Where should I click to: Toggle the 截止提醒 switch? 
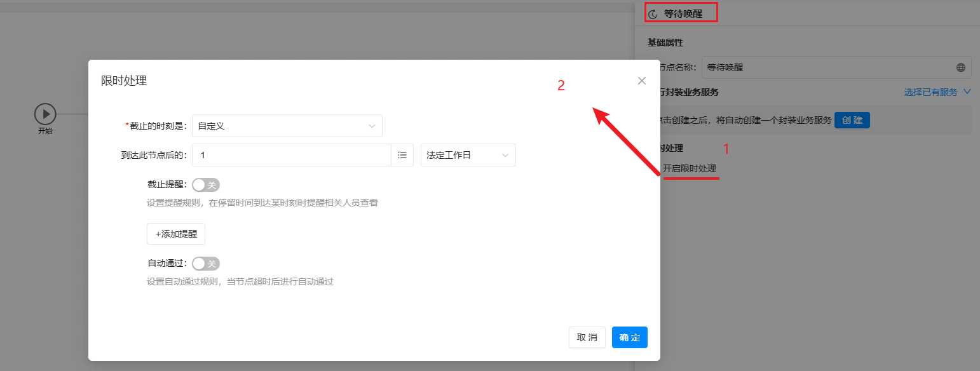206,185
